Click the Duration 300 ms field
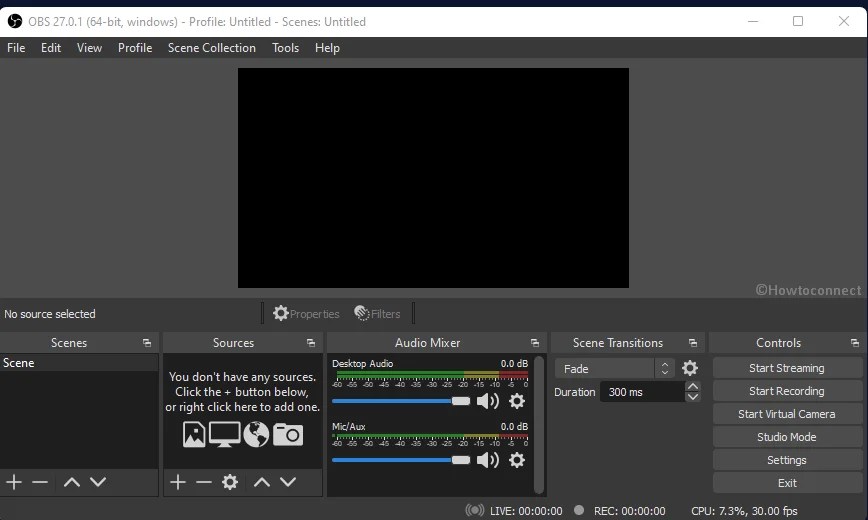 coord(642,392)
